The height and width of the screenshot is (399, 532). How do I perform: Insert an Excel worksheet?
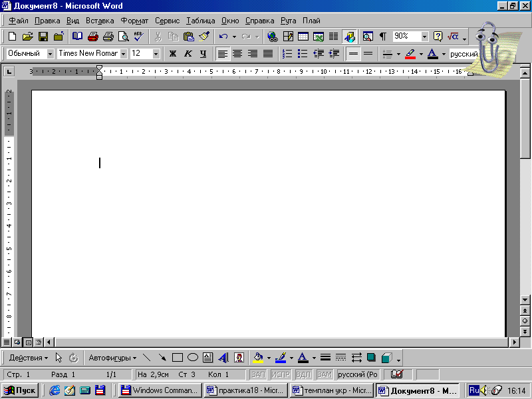point(319,37)
